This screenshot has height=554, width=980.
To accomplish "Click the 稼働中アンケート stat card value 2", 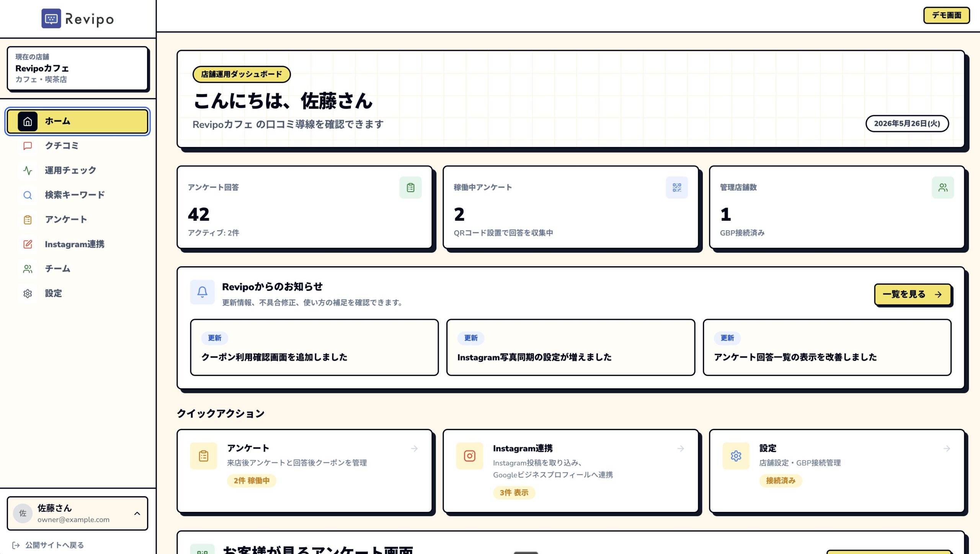I will coord(459,214).
